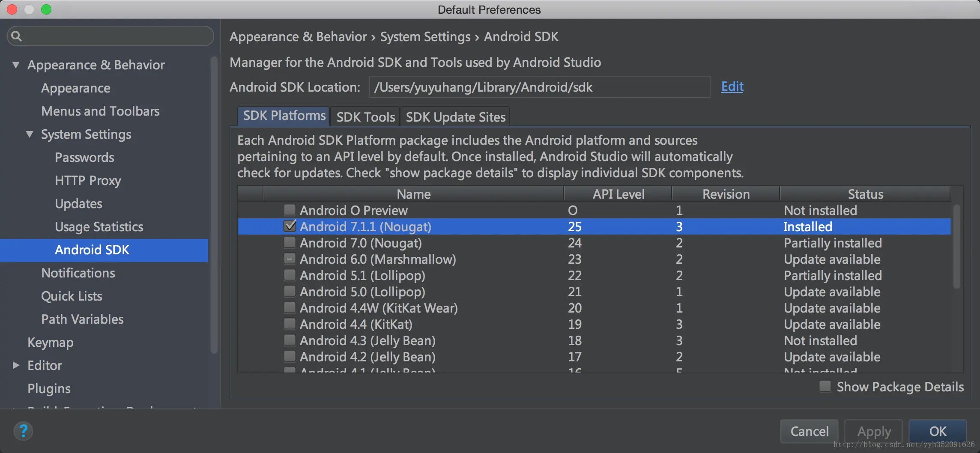
Task: Click the SDK platforms table scrollbar
Action: coord(956,247)
